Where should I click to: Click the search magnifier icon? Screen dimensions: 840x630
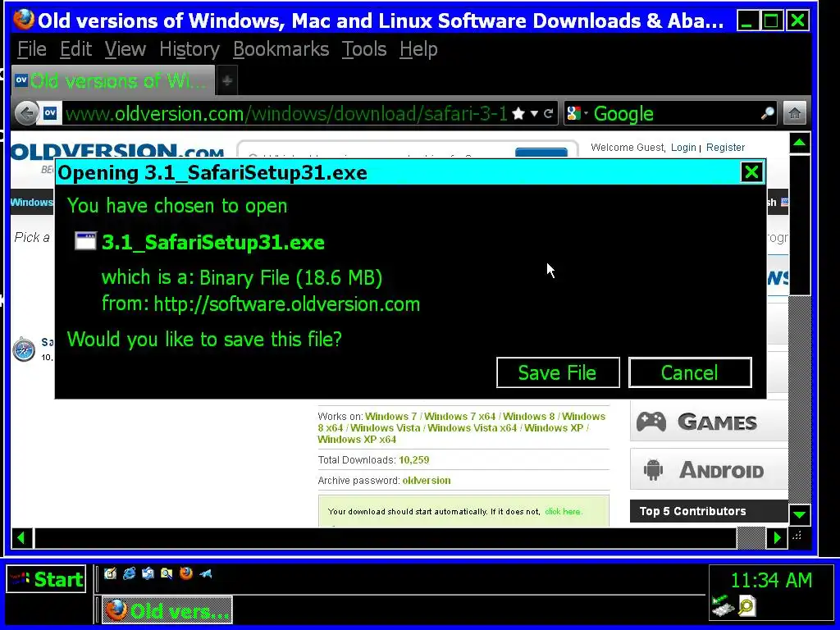[768, 113]
